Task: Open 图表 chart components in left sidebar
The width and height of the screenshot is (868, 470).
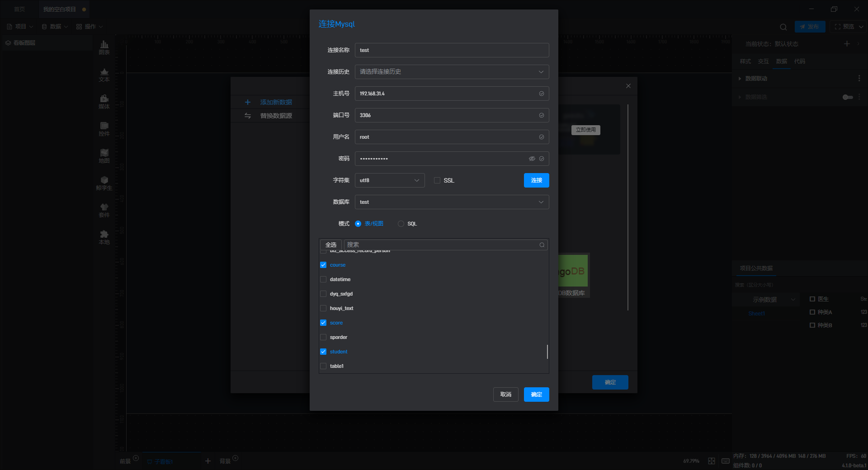Action: 104,47
